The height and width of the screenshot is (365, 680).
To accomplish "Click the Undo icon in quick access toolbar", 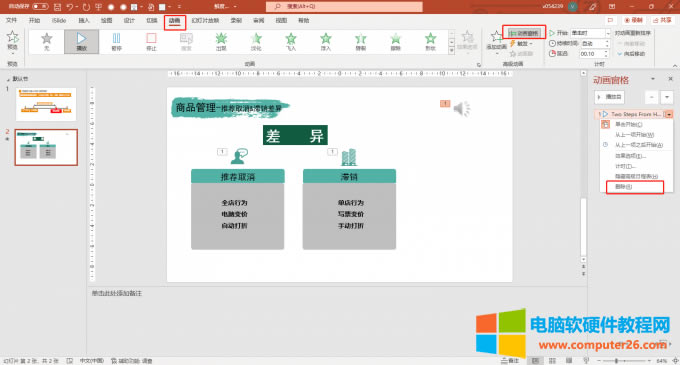I will click(x=69, y=7).
